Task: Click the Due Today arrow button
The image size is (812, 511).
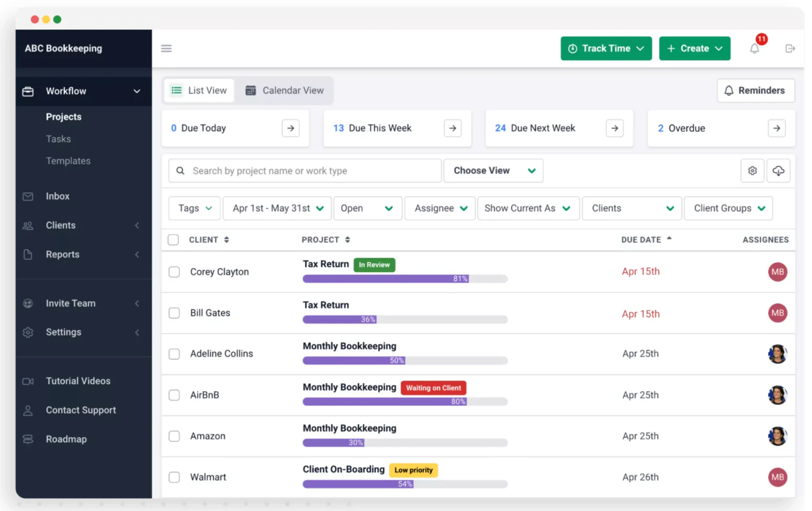Action: click(291, 128)
